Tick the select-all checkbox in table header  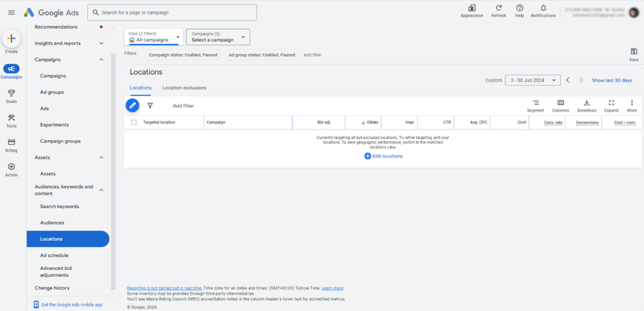pos(134,122)
